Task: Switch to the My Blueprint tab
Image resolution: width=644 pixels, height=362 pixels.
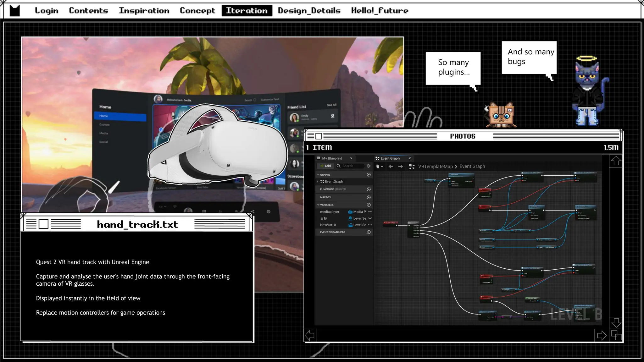Action: (332, 158)
